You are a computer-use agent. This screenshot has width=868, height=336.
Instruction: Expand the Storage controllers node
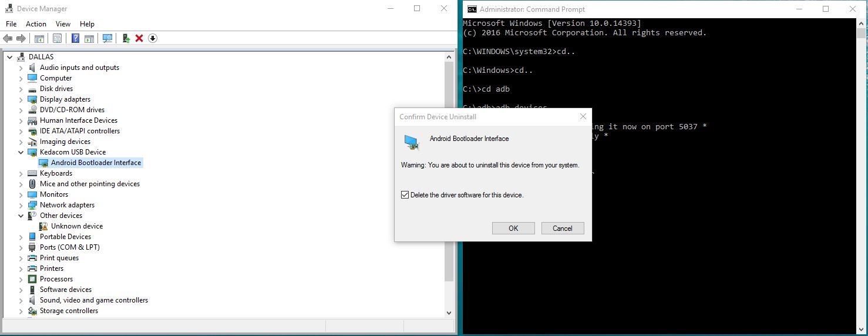click(x=21, y=311)
